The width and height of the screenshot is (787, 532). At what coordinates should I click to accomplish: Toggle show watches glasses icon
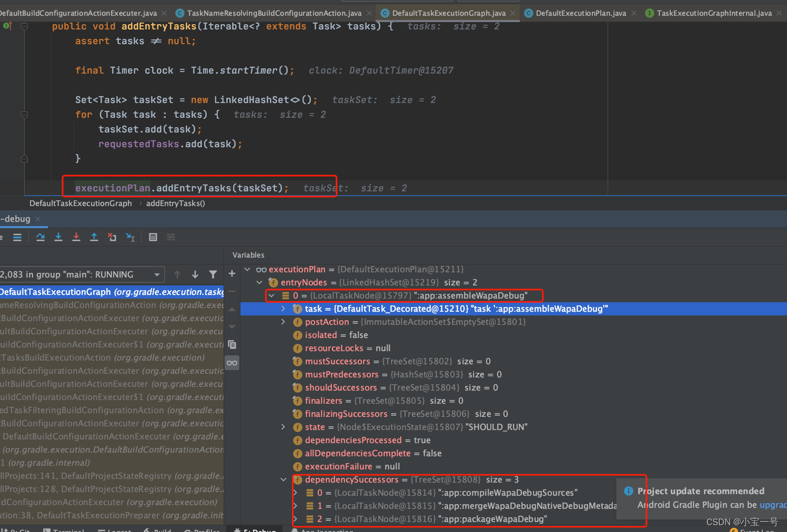point(232,363)
